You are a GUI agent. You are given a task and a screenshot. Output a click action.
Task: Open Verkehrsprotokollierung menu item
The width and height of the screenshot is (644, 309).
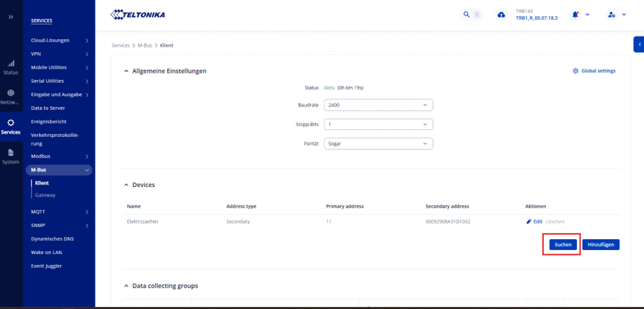tap(55, 140)
